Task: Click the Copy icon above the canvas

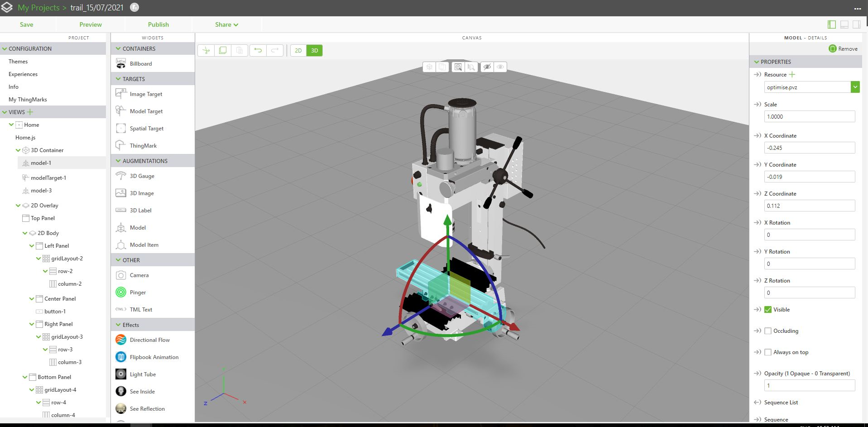Action: click(222, 50)
